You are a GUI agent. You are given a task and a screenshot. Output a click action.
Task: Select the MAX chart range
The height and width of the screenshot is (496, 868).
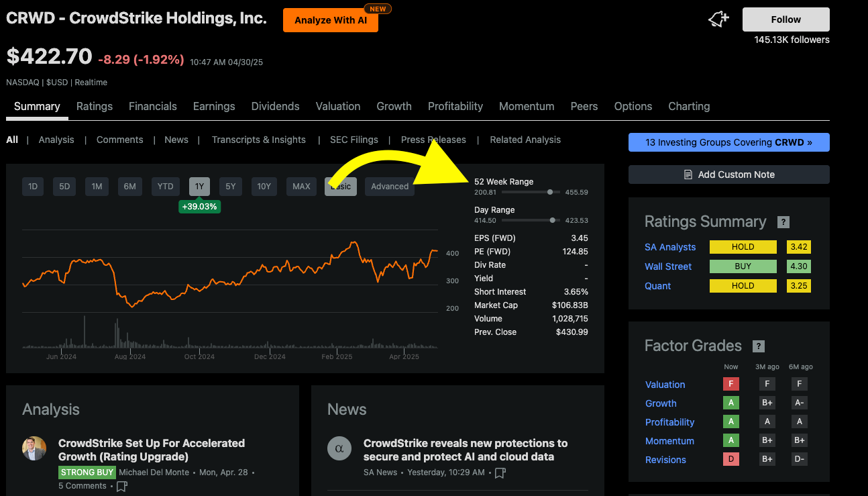[301, 187]
